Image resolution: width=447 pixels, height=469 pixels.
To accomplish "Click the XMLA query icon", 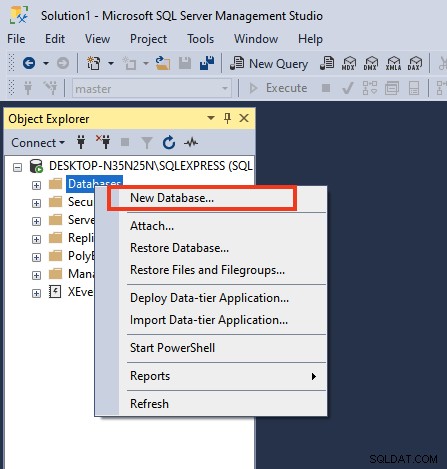I will [x=393, y=63].
